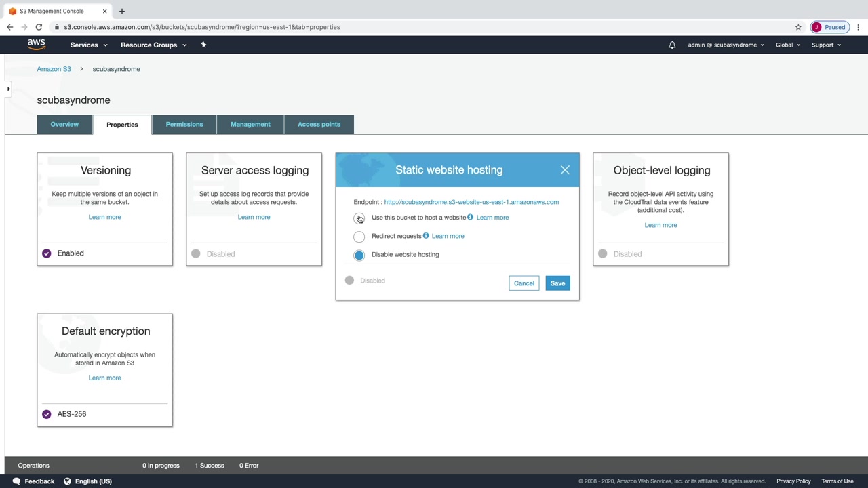
Task: Click the AES-256 checkmark icon
Action: point(46,414)
